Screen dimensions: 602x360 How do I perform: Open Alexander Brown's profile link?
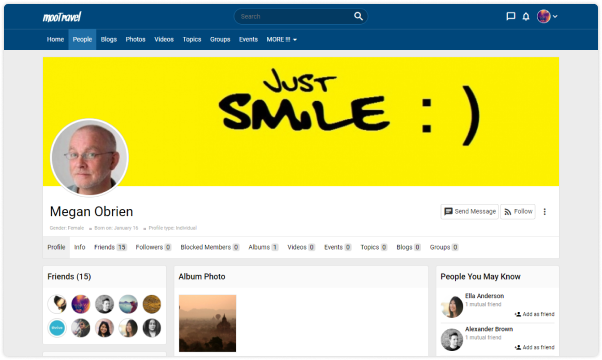tap(489, 329)
